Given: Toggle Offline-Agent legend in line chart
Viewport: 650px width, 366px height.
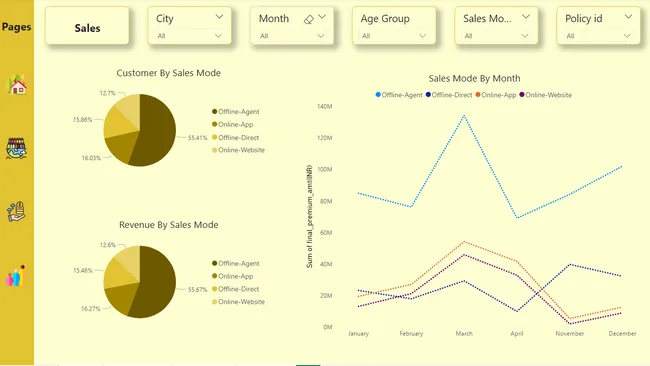Looking at the screenshot, I should click(x=399, y=95).
